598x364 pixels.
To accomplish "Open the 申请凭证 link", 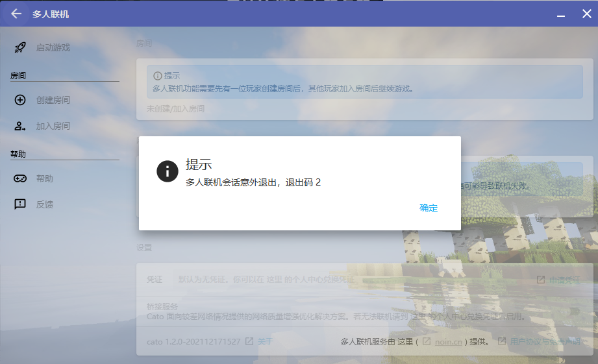I will (x=565, y=280).
